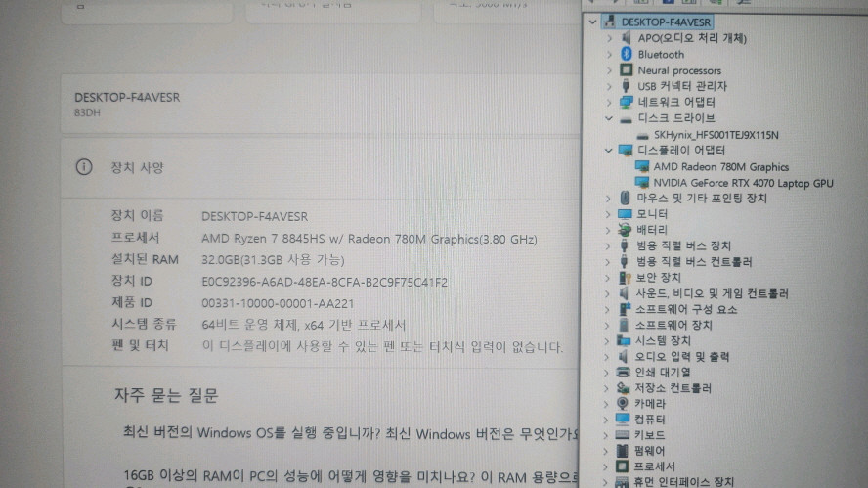Click the AMD Radeon 780M adapter icon
Image resolution: width=868 pixels, height=488 pixels.
[x=642, y=166]
